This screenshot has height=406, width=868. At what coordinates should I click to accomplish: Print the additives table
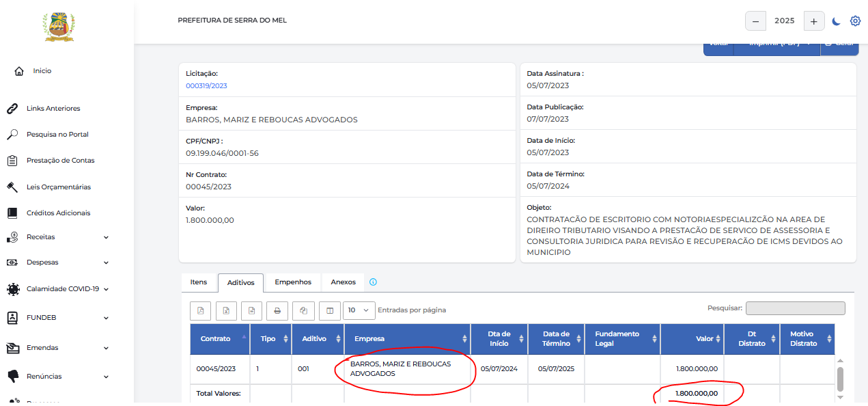coord(277,310)
